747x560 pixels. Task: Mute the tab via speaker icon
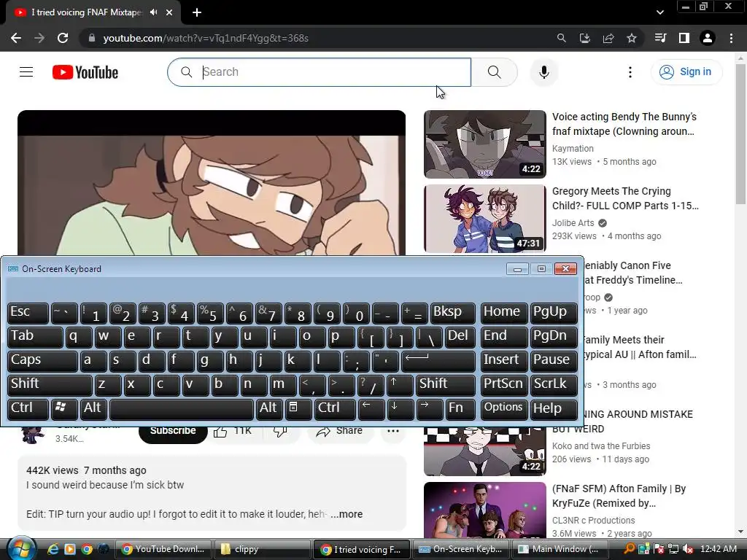pyautogui.click(x=153, y=12)
